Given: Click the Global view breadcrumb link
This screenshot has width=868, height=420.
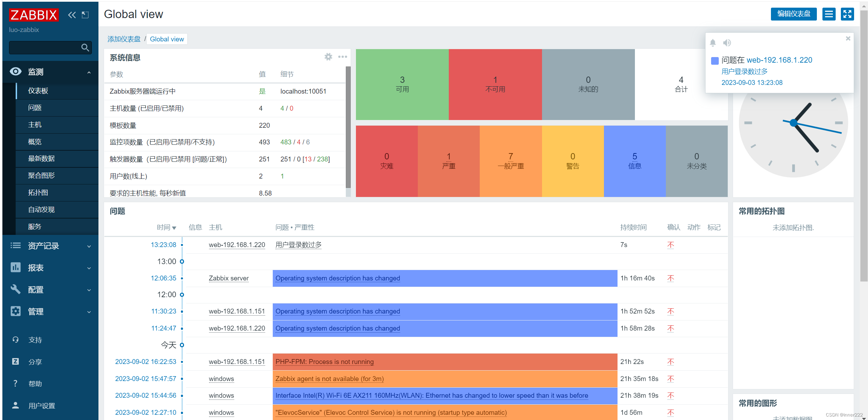Looking at the screenshot, I should [x=167, y=39].
